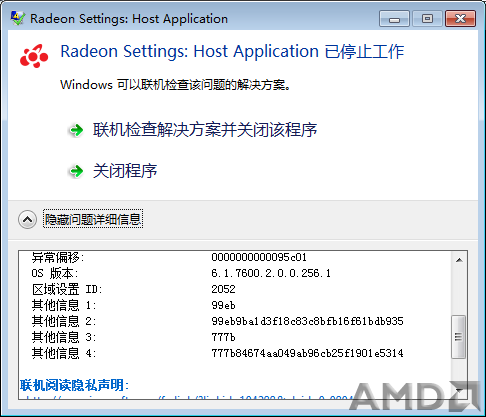
Task: Click the 隐藏问题详细信息 label
Action: point(93,219)
